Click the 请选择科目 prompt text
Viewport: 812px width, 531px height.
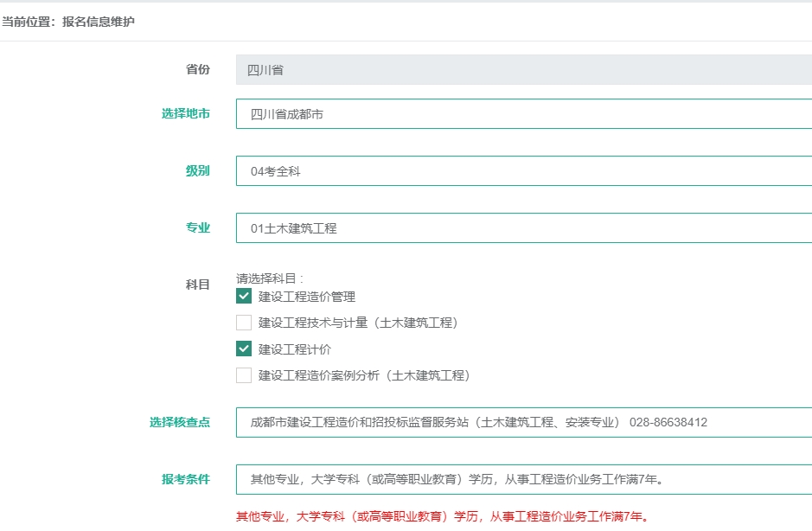(x=270, y=278)
